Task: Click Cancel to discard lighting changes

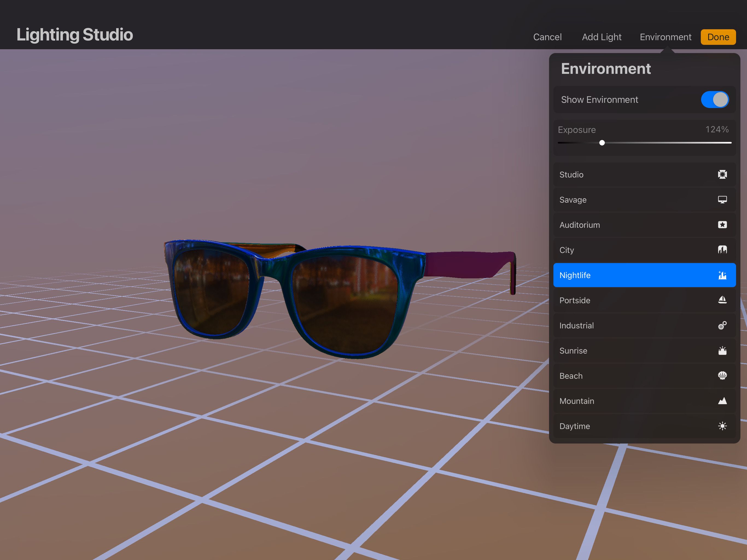Action: tap(547, 37)
